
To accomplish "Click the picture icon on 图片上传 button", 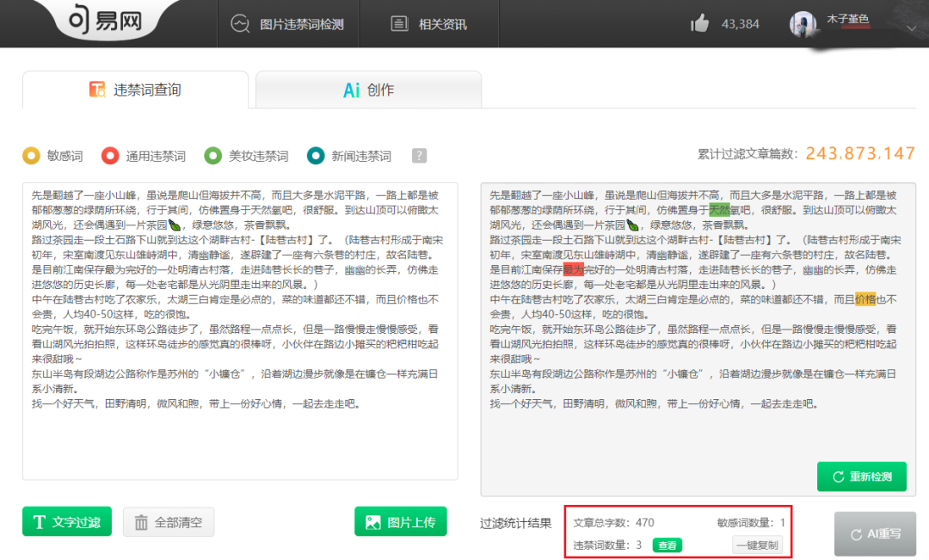I will point(373,521).
